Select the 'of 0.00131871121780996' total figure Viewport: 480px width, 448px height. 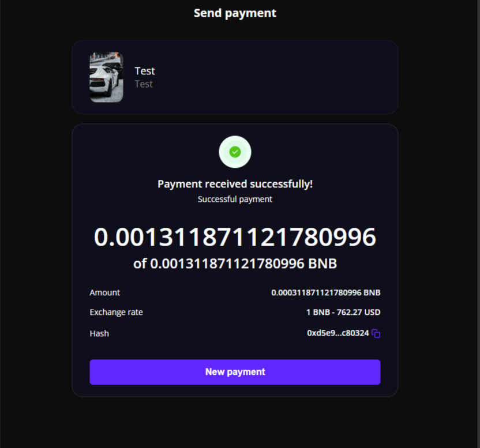219,263
